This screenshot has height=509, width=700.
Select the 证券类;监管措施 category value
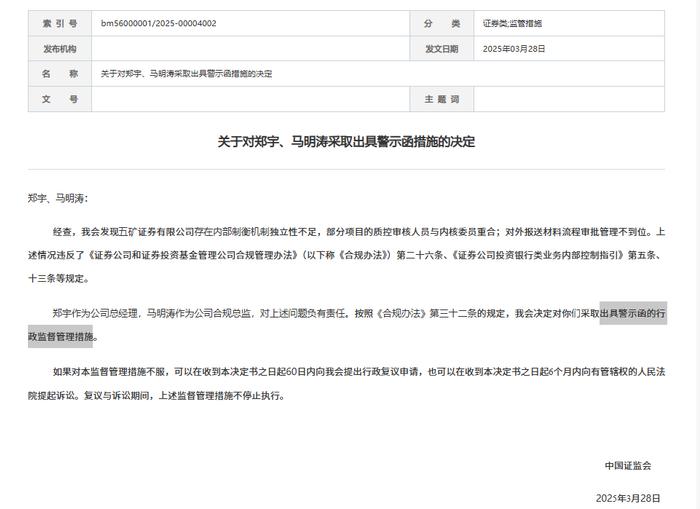[x=512, y=23]
